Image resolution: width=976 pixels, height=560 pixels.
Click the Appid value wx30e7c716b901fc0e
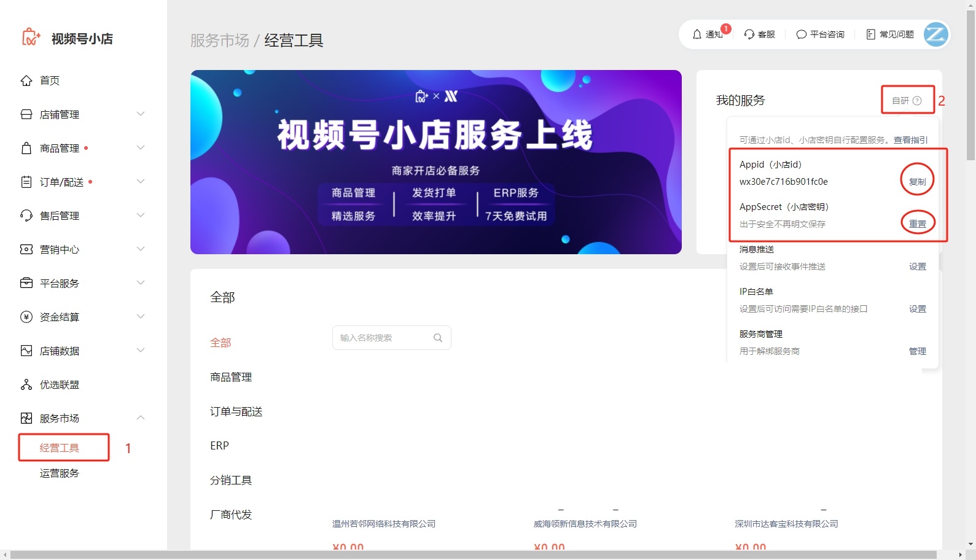[x=784, y=182]
